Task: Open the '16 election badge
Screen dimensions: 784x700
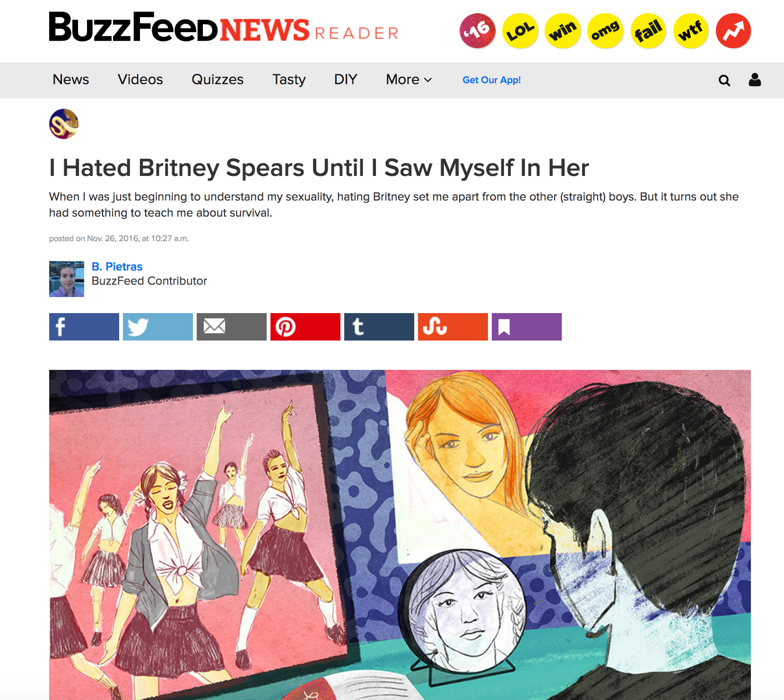Action: 478,31
